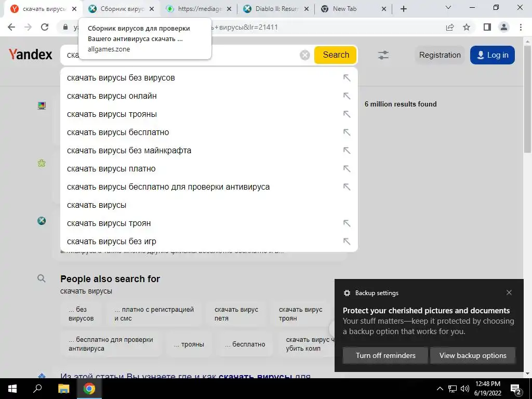Fill suggestion 'скачать вирусы онлайн' arrow
This screenshot has height=399, width=532.
347,96
